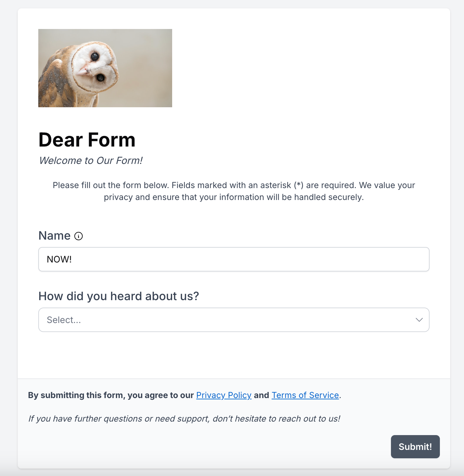Submit the form with Submit! button

[x=415, y=447]
